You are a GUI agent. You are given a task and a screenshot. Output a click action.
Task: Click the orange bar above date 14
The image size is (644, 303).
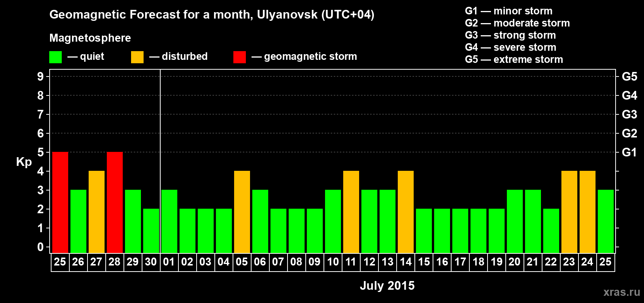[x=406, y=212]
